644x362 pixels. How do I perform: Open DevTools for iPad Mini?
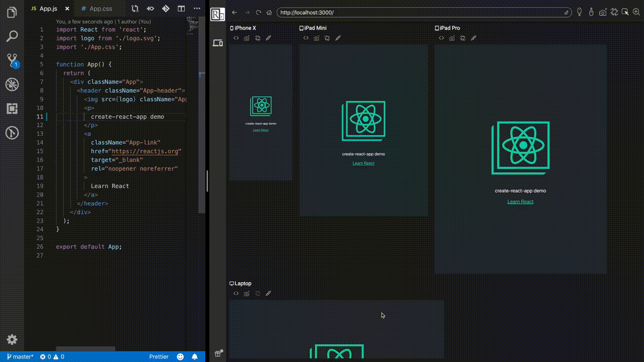pos(305,38)
